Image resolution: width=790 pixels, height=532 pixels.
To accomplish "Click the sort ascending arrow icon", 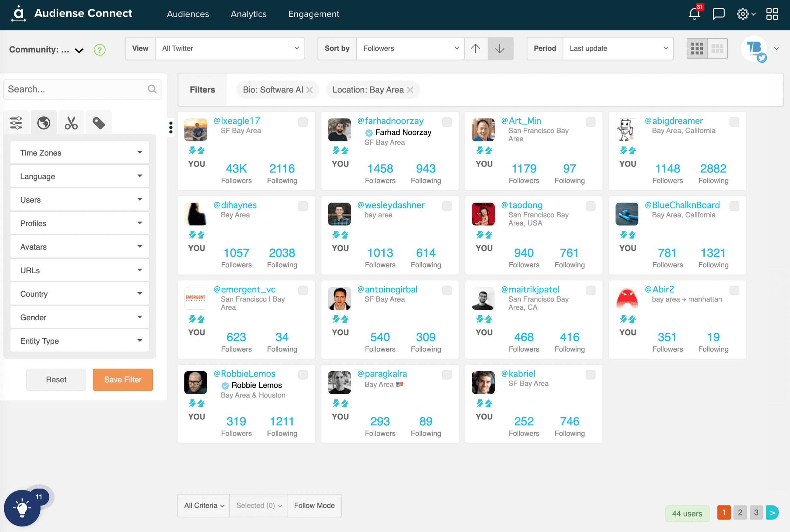I will (x=475, y=48).
